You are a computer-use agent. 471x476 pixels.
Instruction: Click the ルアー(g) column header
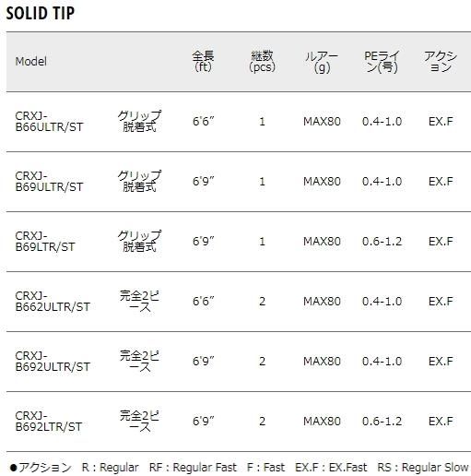click(322, 62)
